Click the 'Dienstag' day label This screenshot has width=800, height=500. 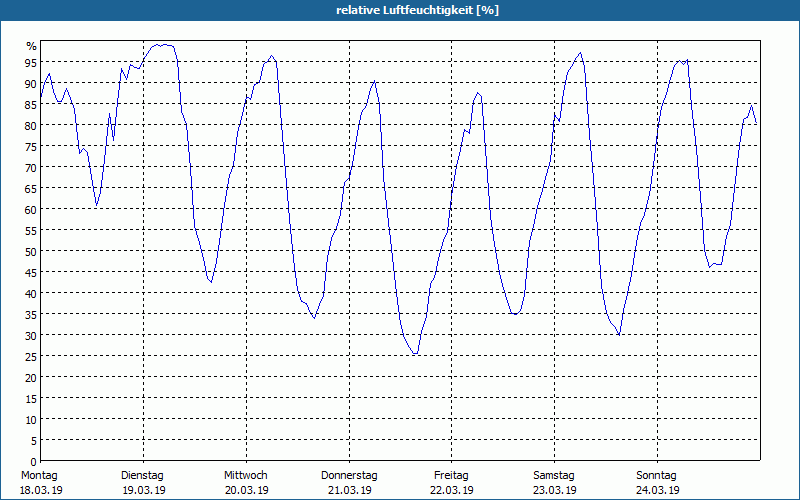142,476
